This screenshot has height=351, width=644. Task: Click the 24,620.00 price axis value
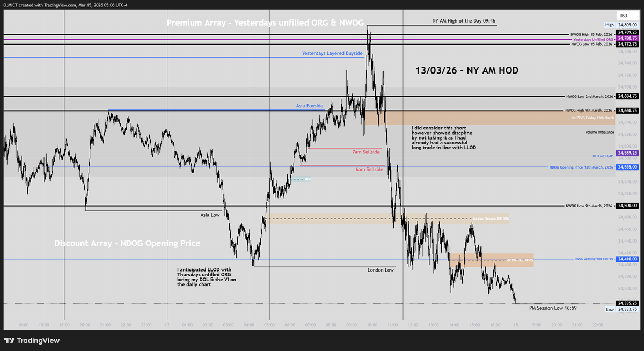627,134
